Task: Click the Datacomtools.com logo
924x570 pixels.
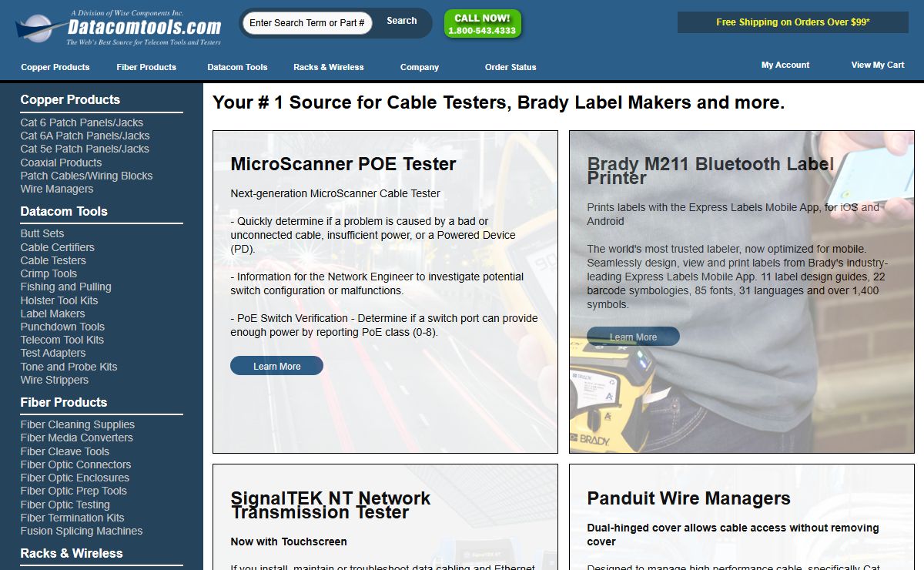Action: click(x=119, y=27)
